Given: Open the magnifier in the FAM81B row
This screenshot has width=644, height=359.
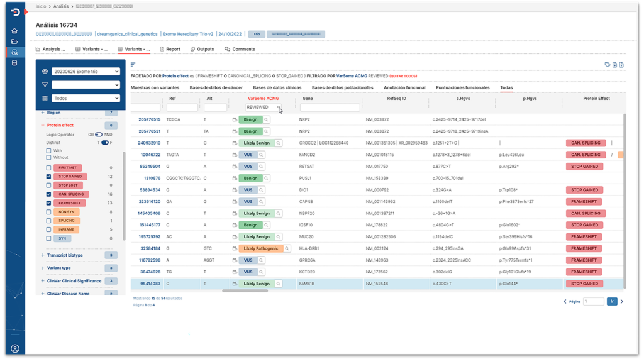Looking at the screenshot, I should [x=278, y=284].
